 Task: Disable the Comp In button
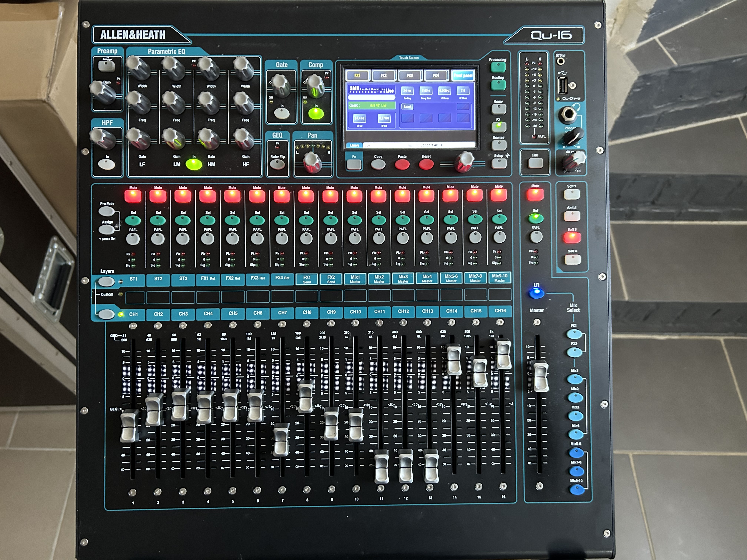click(316, 114)
